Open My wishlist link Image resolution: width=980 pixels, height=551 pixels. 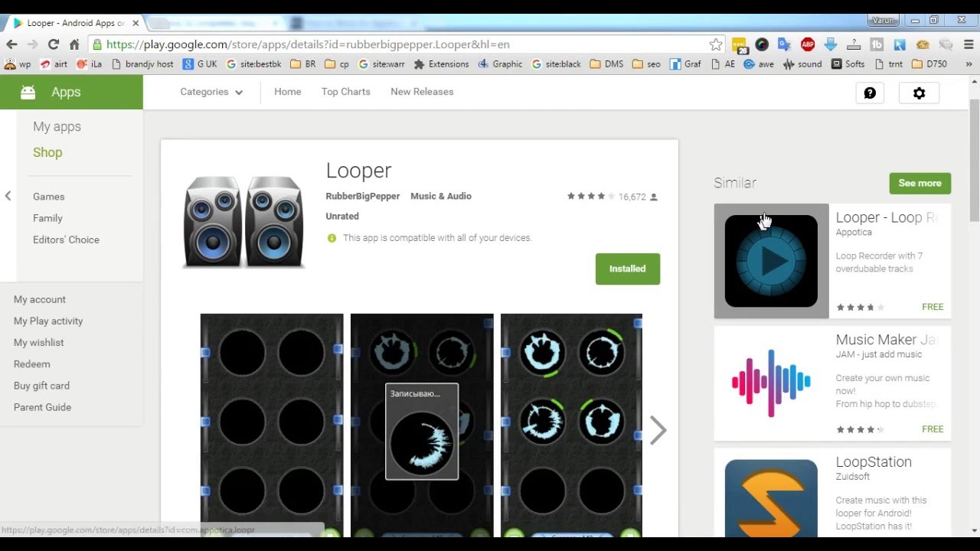[38, 342]
